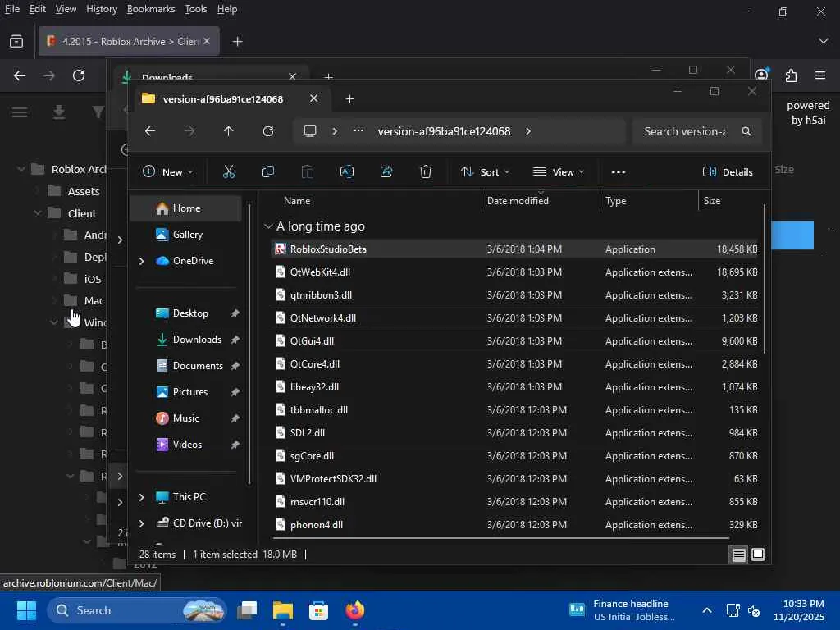The height and width of the screenshot is (630, 840).
Task: Show hidden tray icons chevron
Action: pos(707,610)
